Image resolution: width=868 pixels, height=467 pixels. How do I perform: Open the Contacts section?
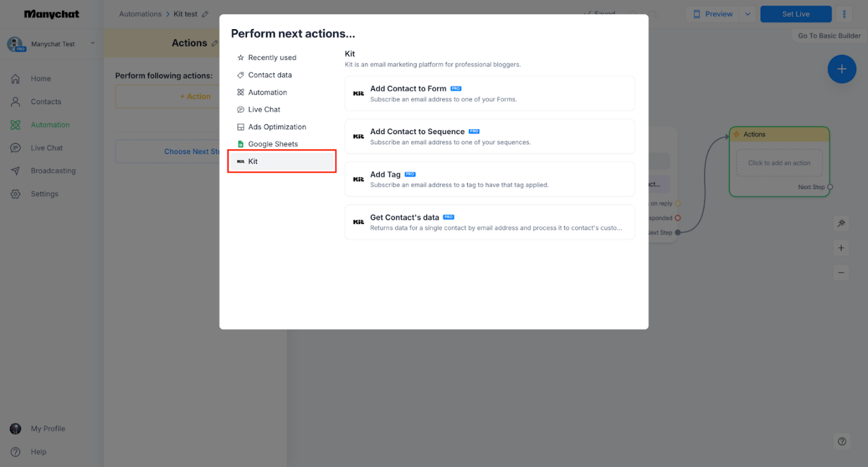click(x=45, y=101)
